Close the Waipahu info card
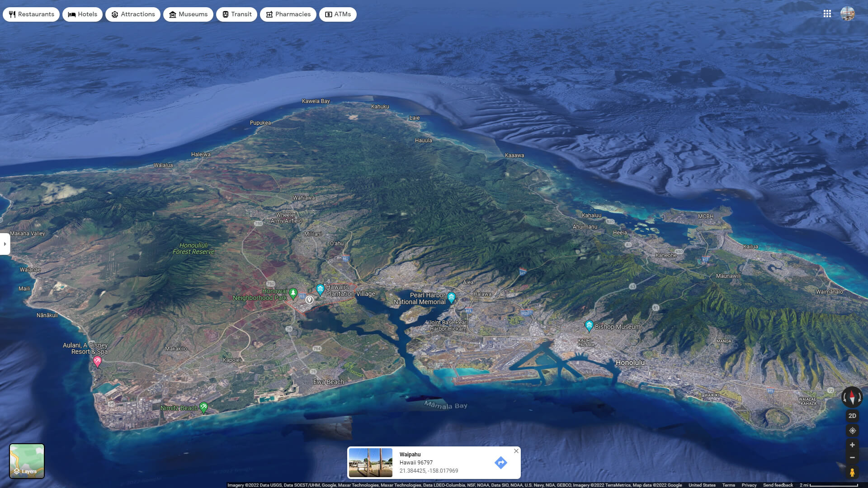Viewport: 868px width, 488px height. tap(515, 451)
